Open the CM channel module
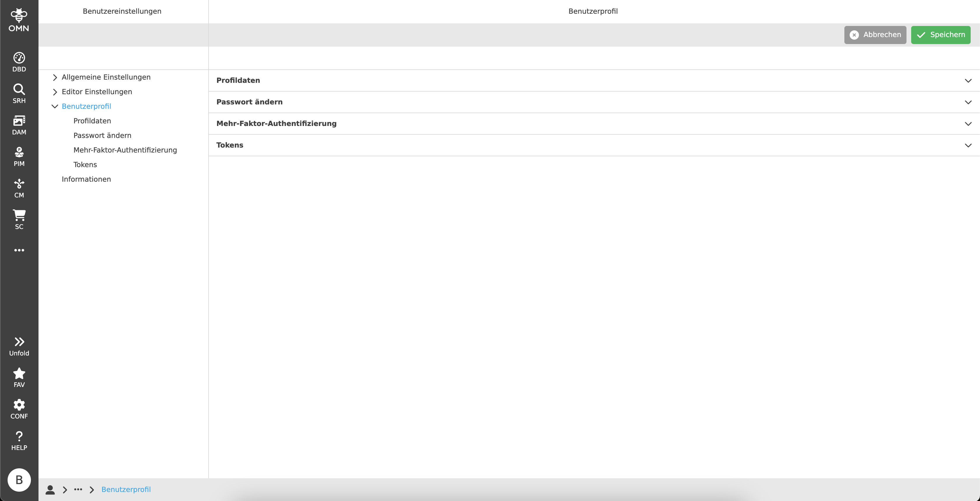The height and width of the screenshot is (501, 980). point(19,188)
